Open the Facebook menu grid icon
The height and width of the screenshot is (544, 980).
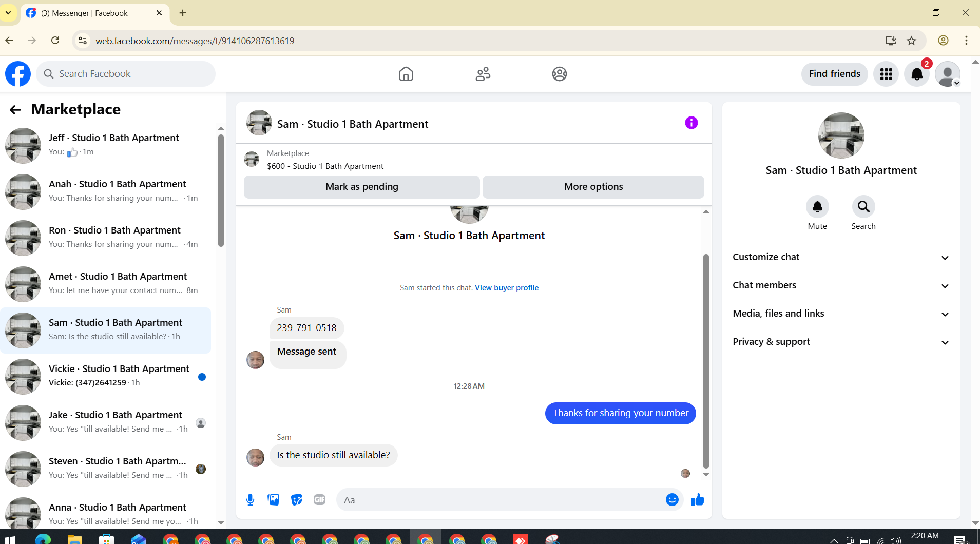[x=886, y=74]
